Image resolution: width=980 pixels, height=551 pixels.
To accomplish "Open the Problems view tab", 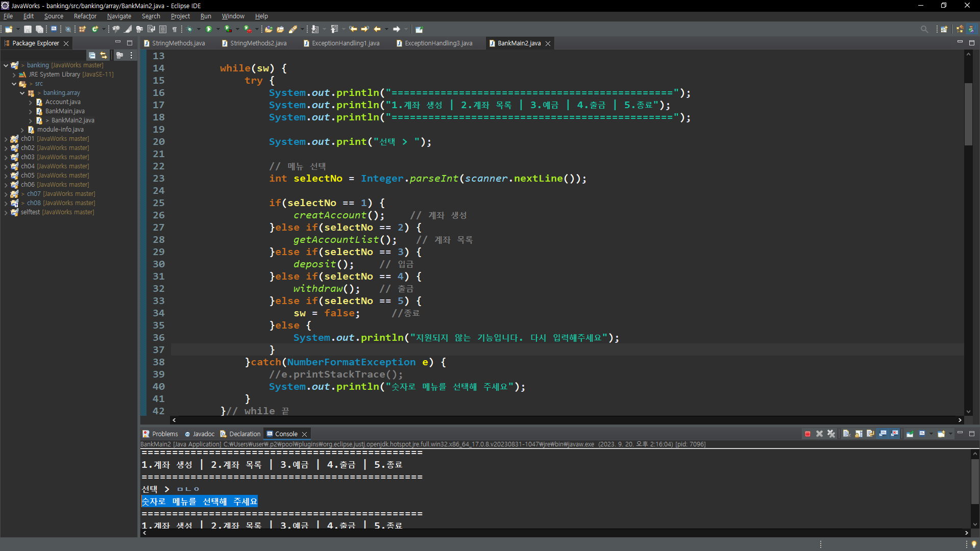I will point(164,434).
